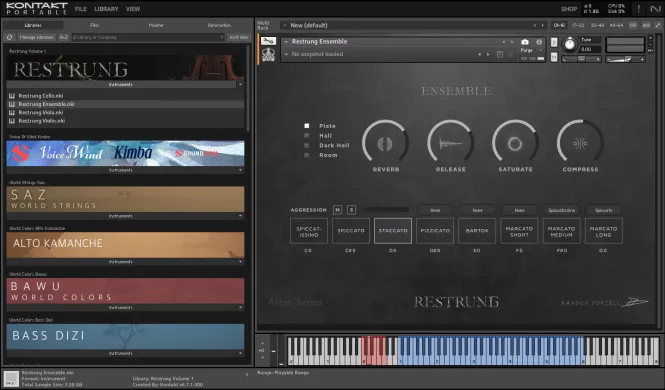Image resolution: width=665 pixels, height=390 pixels.
Task: Click the Saturate knob
Action: point(515,143)
